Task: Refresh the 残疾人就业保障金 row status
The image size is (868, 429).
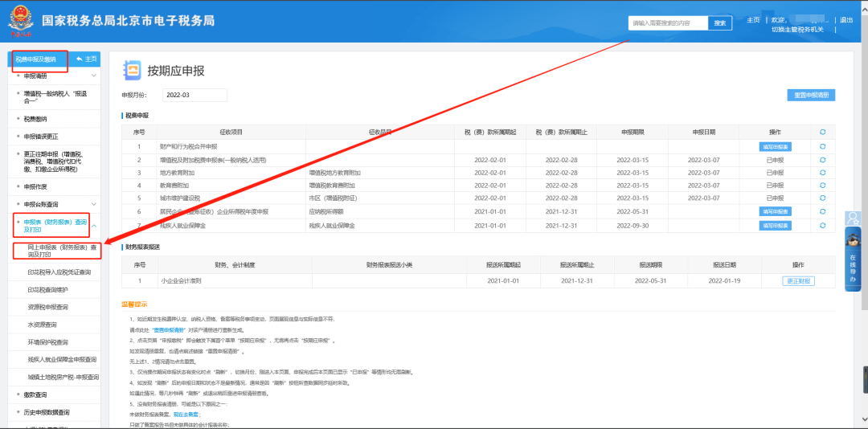Action: point(823,225)
